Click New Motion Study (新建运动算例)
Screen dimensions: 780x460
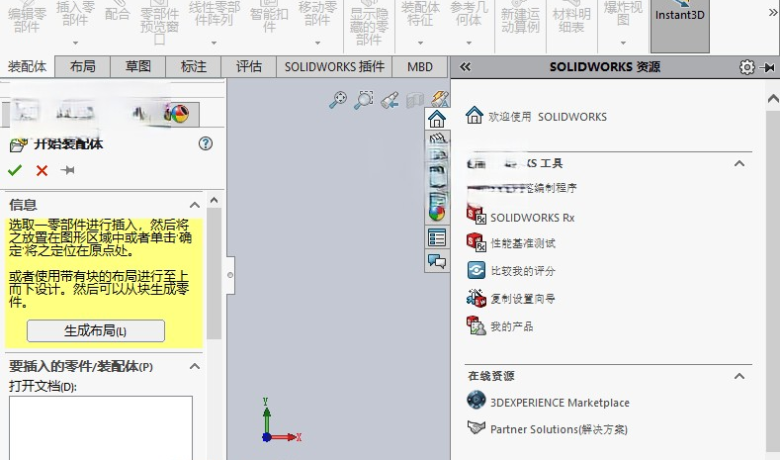[x=520, y=19]
